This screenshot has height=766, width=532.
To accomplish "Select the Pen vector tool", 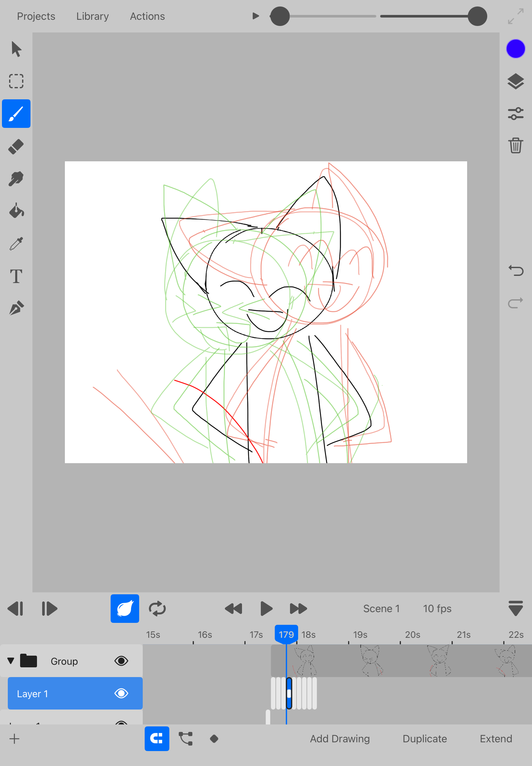I will coord(16,308).
